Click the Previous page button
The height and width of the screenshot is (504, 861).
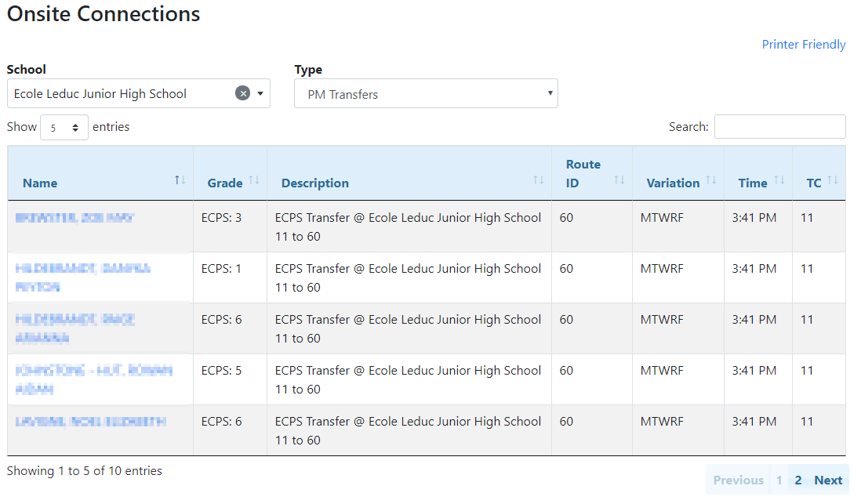738,480
